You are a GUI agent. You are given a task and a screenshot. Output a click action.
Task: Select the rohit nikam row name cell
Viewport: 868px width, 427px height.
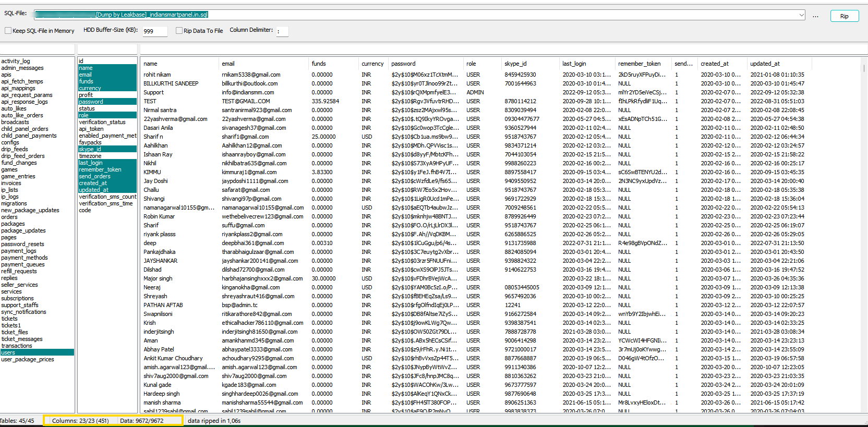pyautogui.click(x=157, y=75)
